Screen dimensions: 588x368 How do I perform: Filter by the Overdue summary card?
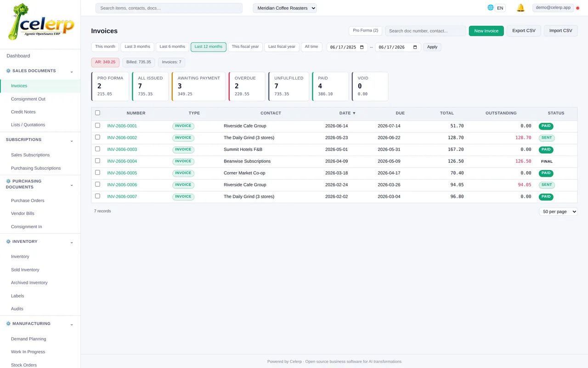[x=247, y=86]
